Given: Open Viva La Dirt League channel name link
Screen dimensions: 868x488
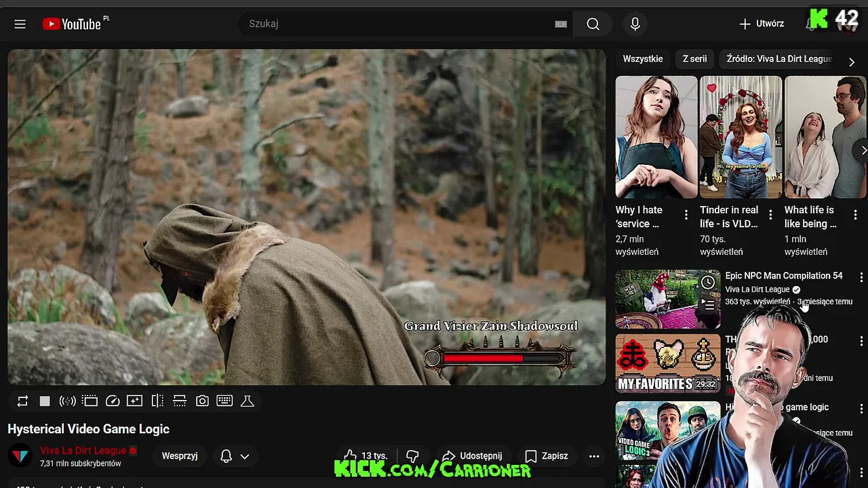Looking at the screenshot, I should point(83,451).
